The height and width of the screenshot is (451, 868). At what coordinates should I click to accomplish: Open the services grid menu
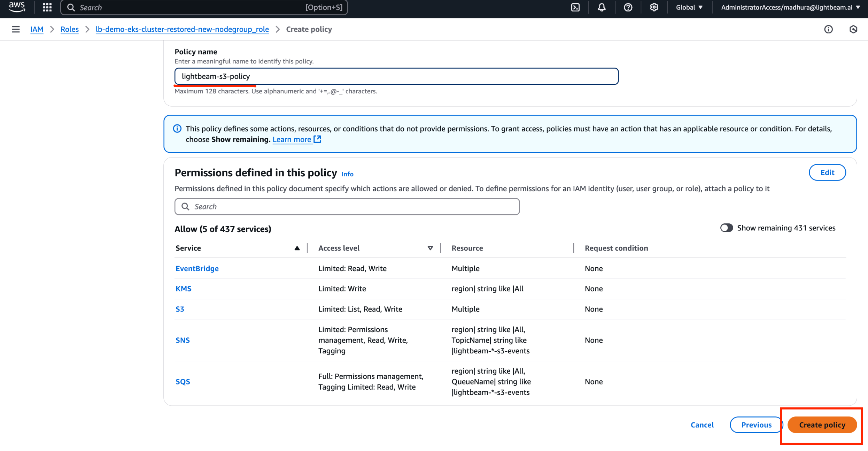click(x=47, y=7)
